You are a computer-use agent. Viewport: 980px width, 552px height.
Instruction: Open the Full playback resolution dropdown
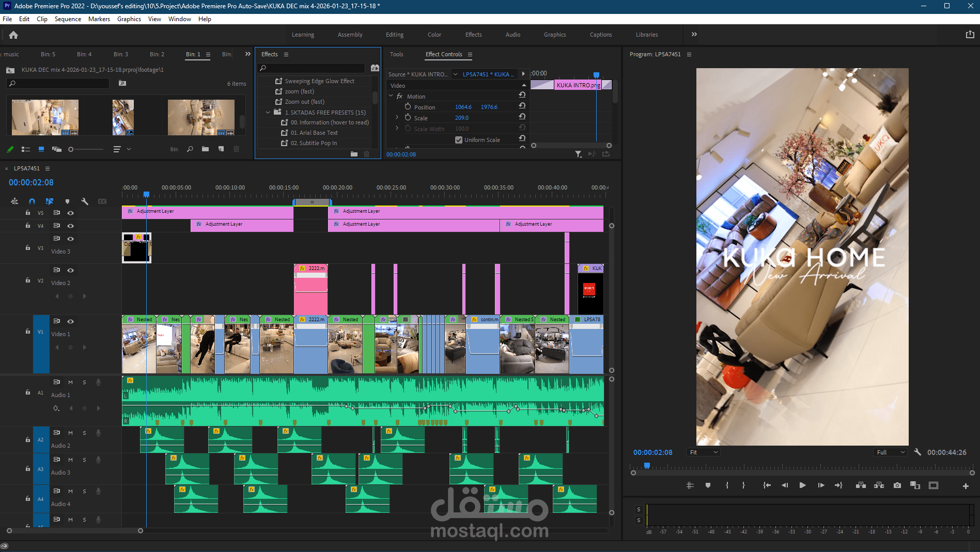click(891, 452)
